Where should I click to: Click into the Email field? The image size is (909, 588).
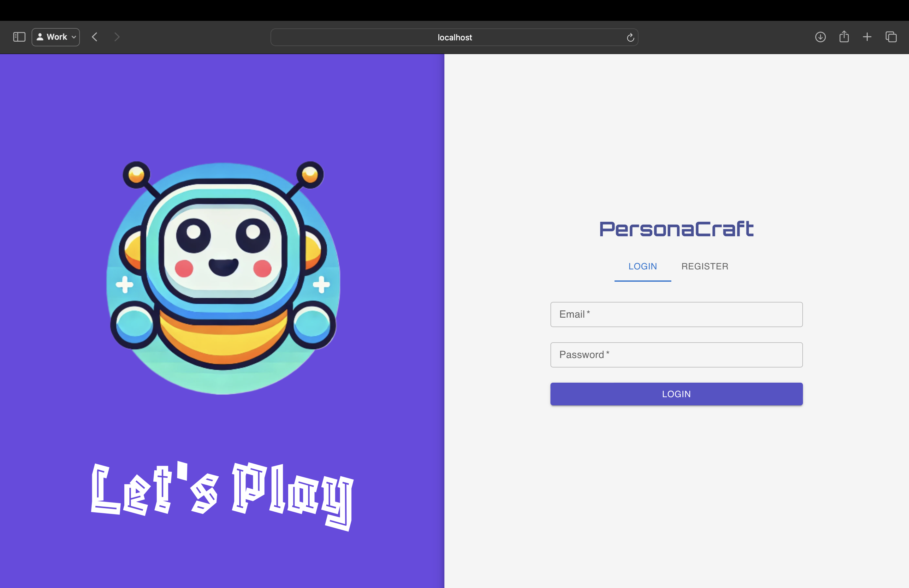pos(676,315)
